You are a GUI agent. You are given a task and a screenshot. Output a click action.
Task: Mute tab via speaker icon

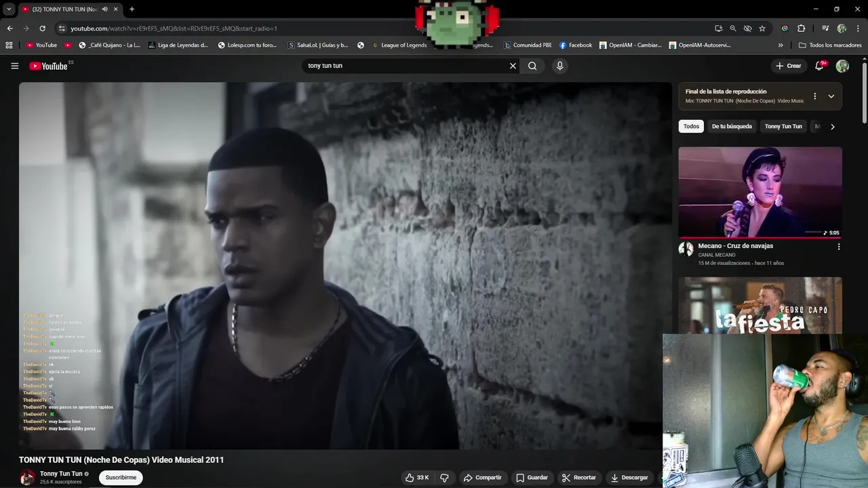(104, 9)
